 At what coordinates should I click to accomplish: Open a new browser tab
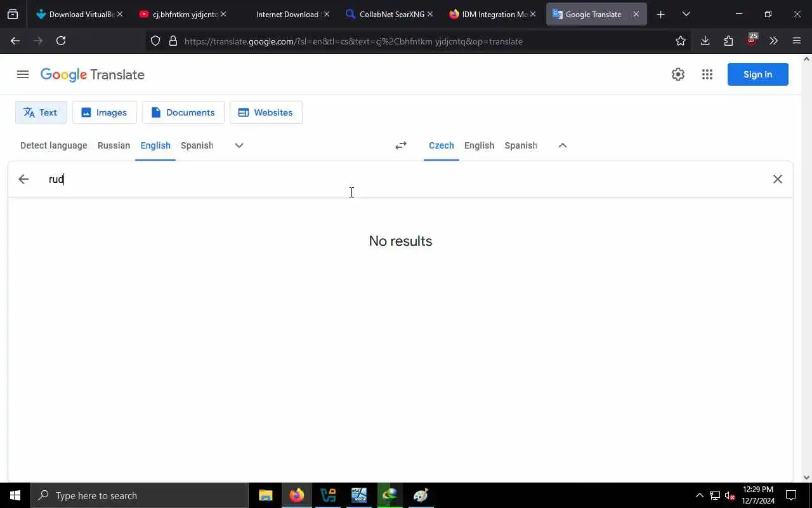[x=660, y=14]
